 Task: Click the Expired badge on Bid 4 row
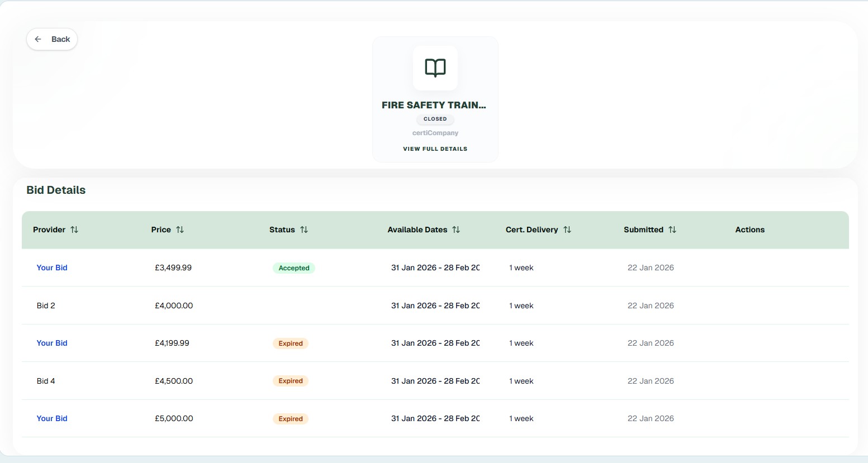pos(291,381)
